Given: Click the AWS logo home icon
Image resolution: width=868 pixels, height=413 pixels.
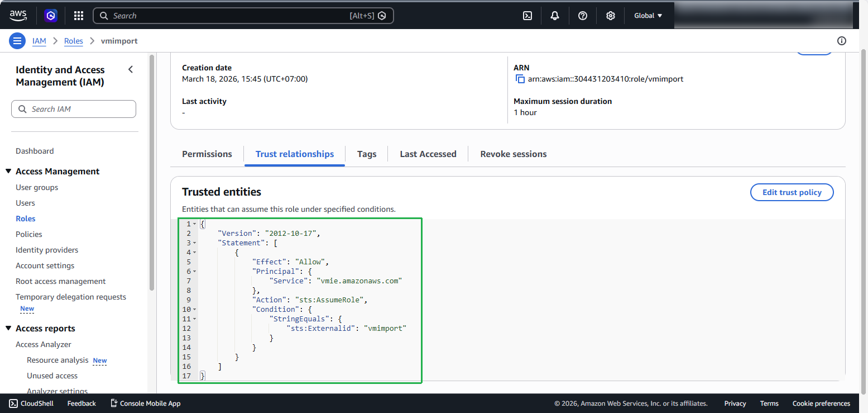Looking at the screenshot, I should point(18,15).
